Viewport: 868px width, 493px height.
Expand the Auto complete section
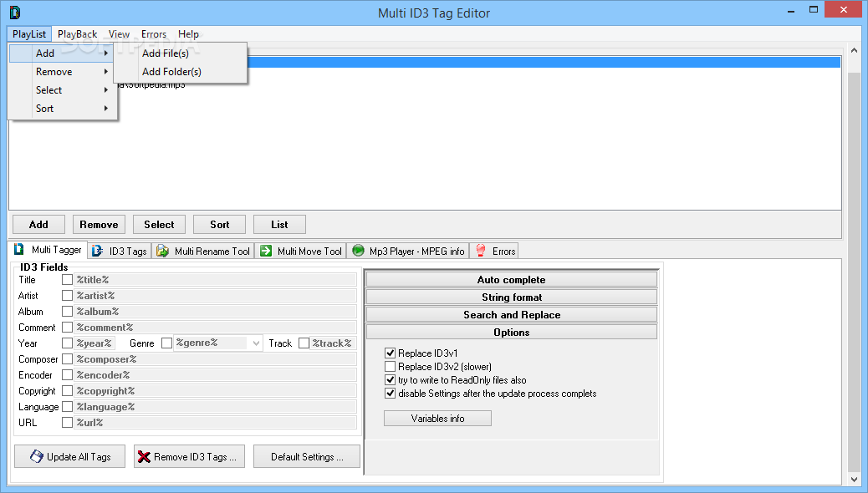tap(512, 279)
